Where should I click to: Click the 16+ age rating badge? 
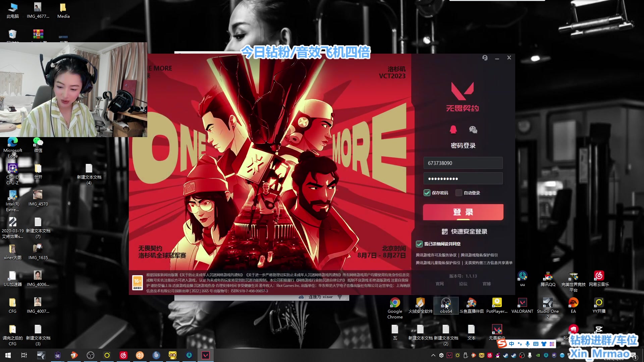click(x=138, y=283)
